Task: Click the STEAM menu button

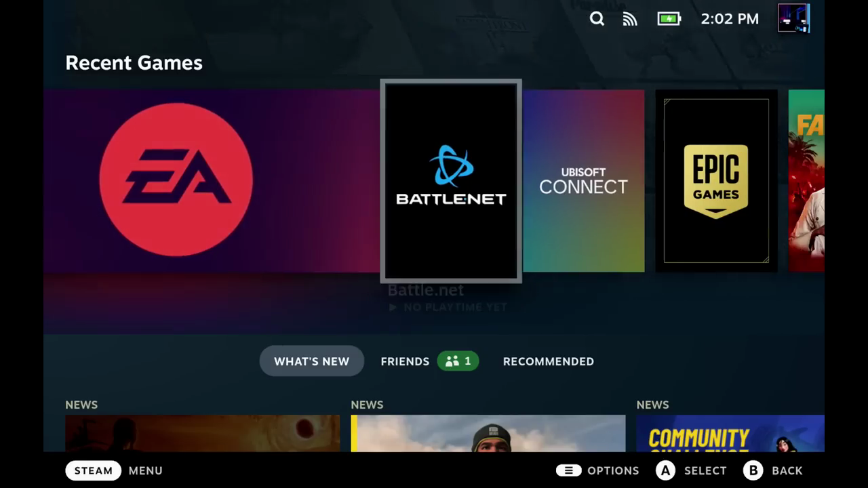Action: [x=94, y=470]
